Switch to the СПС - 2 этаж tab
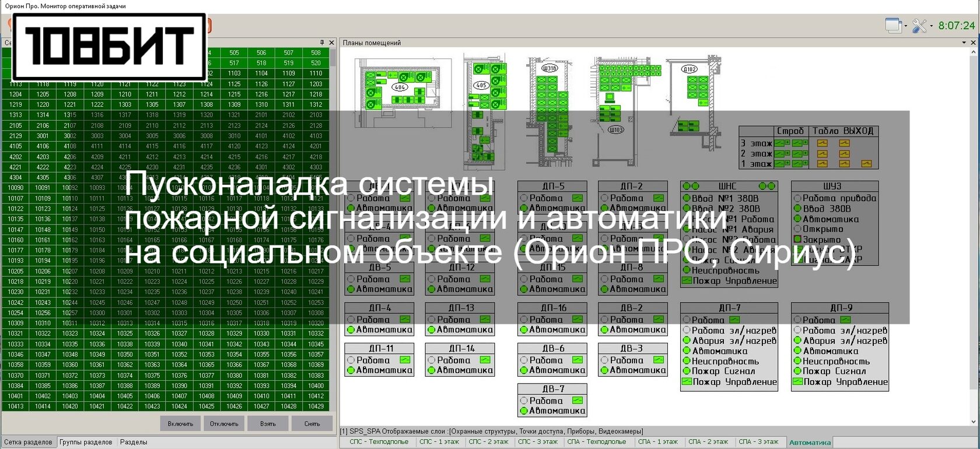Viewport: 980px width, 449px height. point(489,442)
